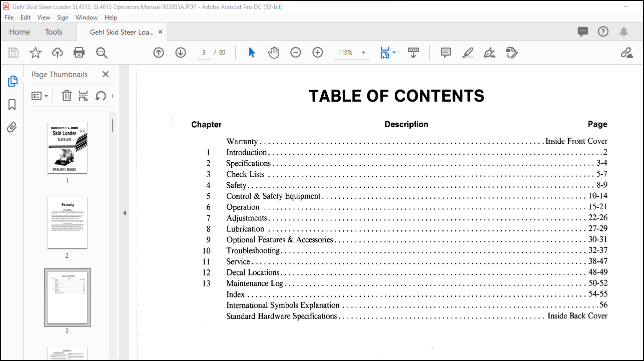Go to next page arrow

tap(181, 53)
